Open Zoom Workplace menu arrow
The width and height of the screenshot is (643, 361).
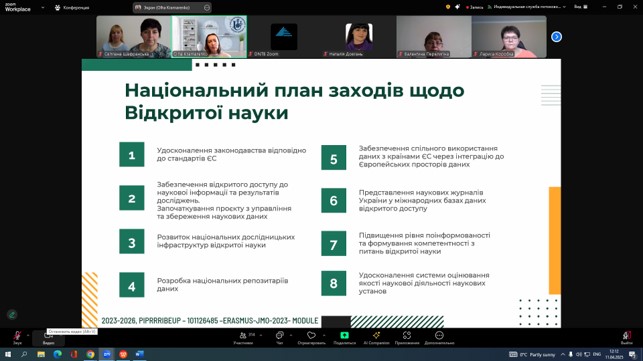point(43,7)
